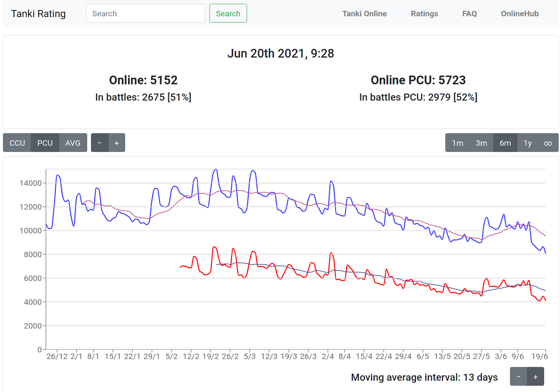Decrease the moving average interval
The height and width of the screenshot is (392, 560).
click(518, 377)
